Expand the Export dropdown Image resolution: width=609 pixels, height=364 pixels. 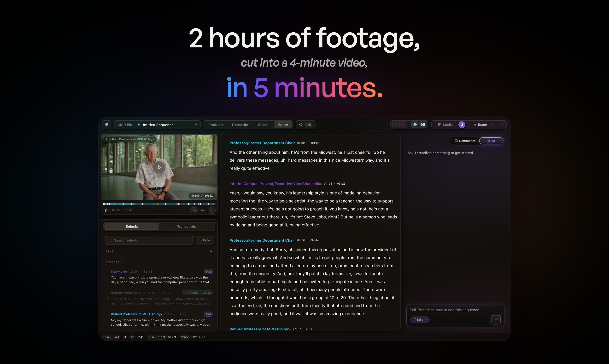click(483, 125)
